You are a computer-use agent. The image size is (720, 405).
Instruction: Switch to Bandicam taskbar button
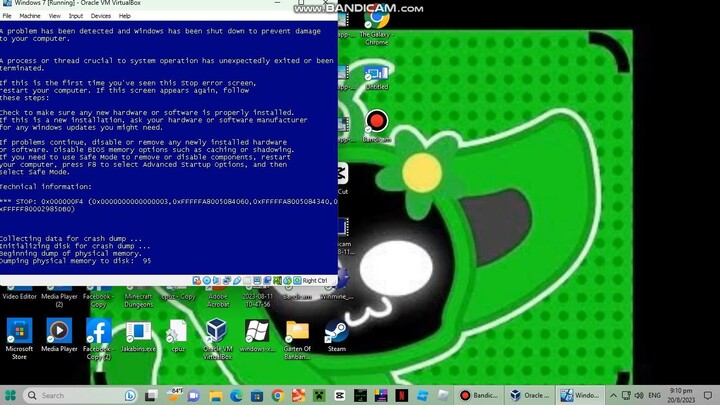(x=480, y=395)
